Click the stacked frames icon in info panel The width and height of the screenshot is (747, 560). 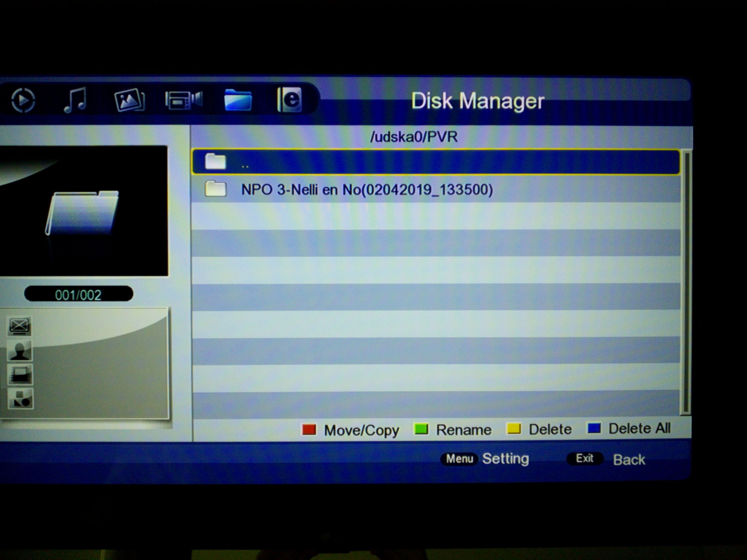tap(20, 374)
